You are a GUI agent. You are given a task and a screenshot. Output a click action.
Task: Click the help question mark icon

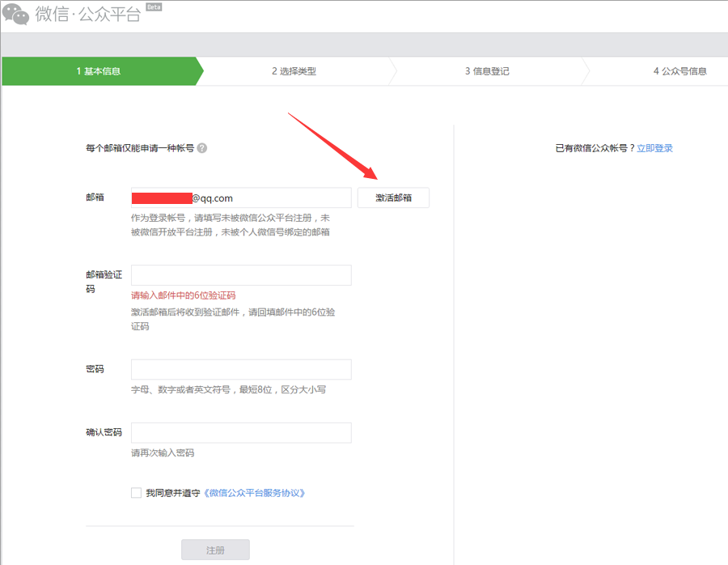202,148
